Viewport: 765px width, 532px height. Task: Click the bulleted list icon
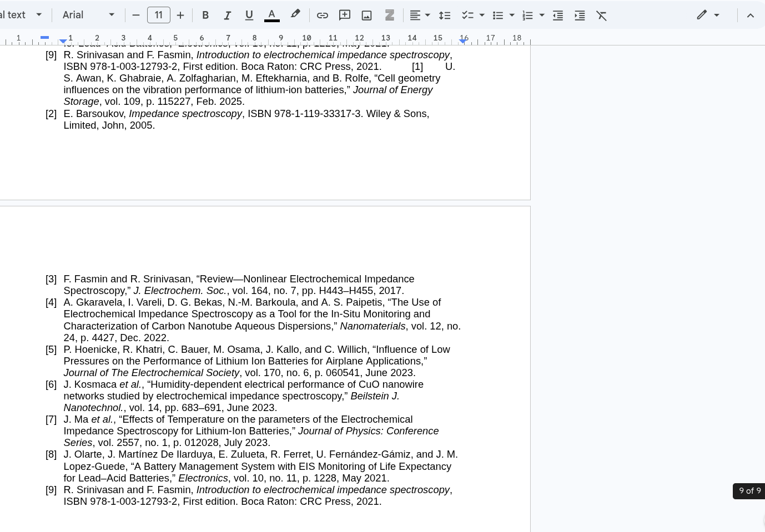498,15
